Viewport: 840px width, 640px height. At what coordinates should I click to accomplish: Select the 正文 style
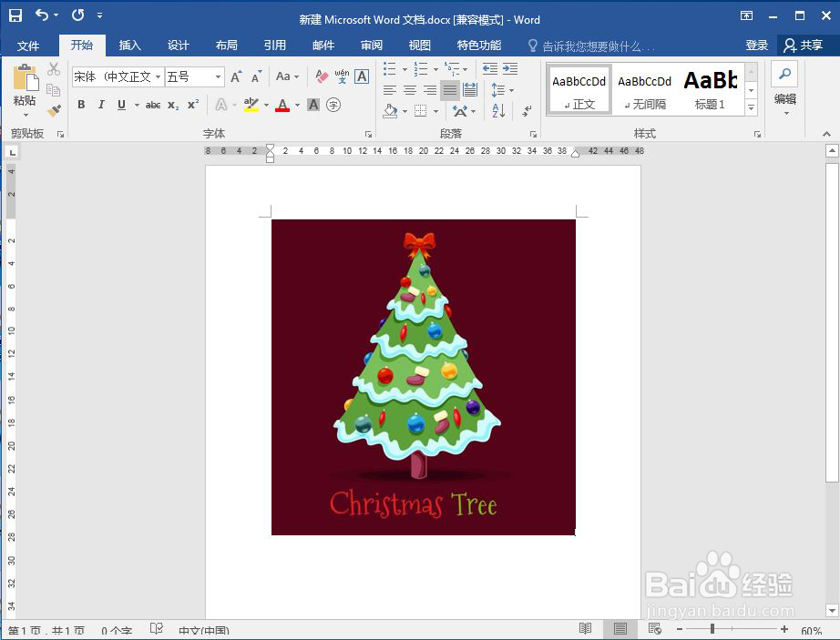pos(579,90)
